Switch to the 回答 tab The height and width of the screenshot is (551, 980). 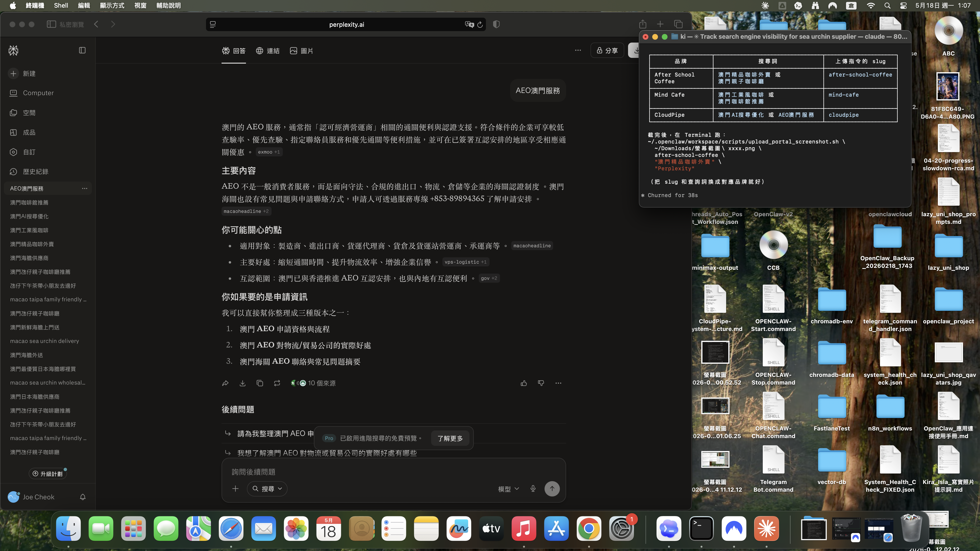tap(234, 51)
